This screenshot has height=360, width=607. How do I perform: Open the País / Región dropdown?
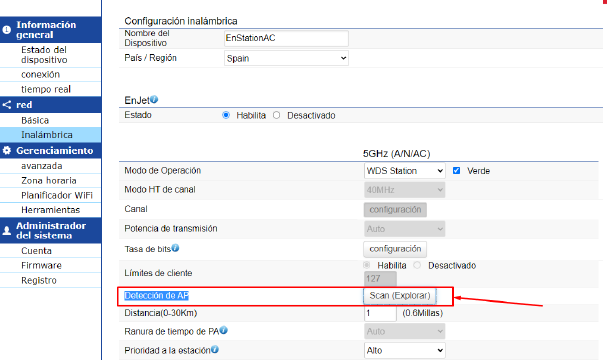coord(286,58)
